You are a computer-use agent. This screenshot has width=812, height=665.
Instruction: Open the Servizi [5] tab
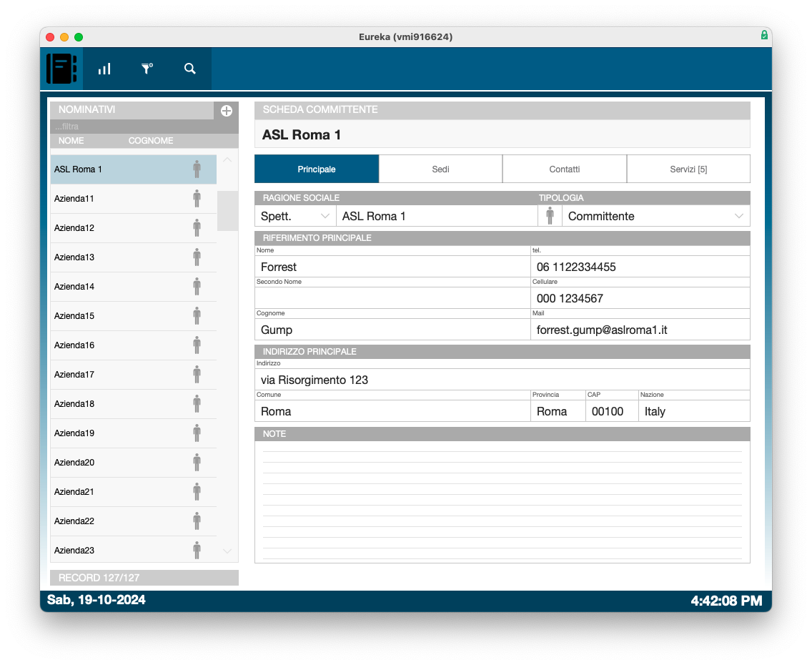pyautogui.click(x=688, y=169)
